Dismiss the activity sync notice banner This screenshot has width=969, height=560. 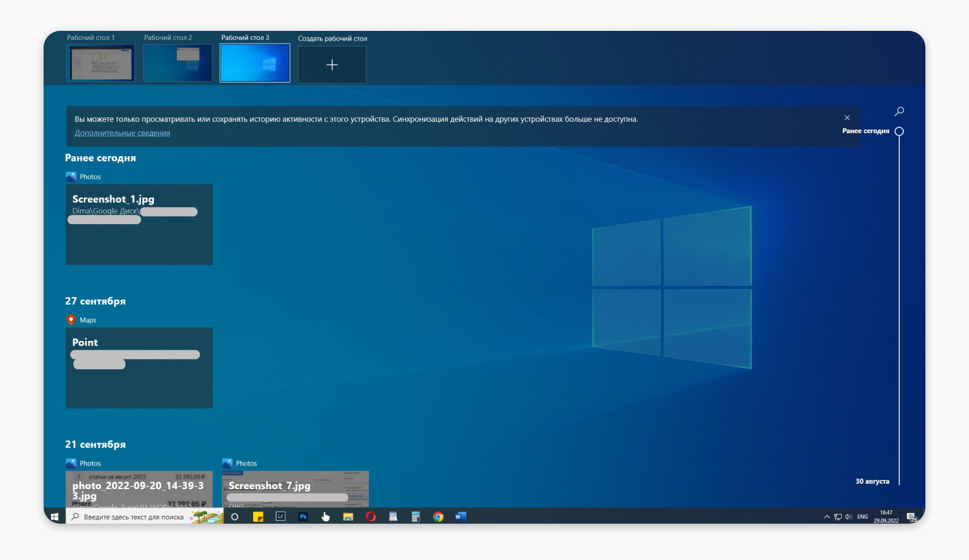(x=847, y=117)
